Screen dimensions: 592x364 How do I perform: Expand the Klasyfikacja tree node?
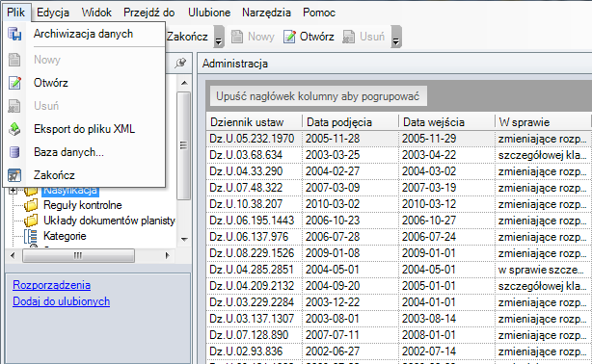(x=13, y=190)
